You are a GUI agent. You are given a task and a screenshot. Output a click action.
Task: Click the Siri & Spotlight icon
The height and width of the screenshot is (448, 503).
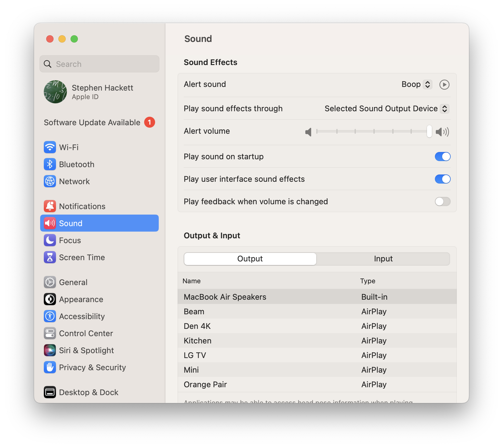(x=50, y=350)
